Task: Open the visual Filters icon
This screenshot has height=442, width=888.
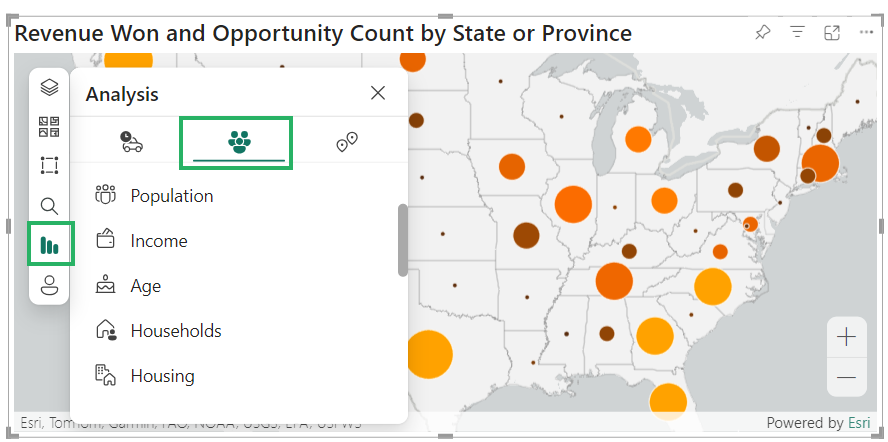Action: (x=797, y=33)
